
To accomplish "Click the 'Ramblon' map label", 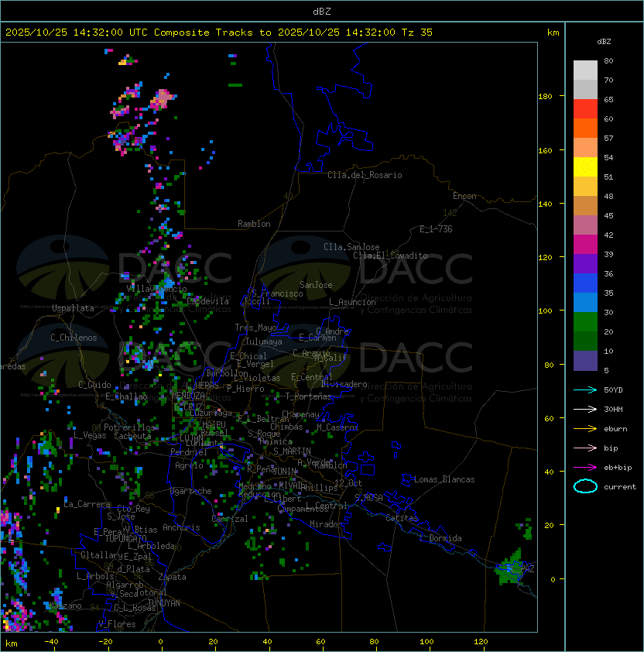I will coord(254,224).
